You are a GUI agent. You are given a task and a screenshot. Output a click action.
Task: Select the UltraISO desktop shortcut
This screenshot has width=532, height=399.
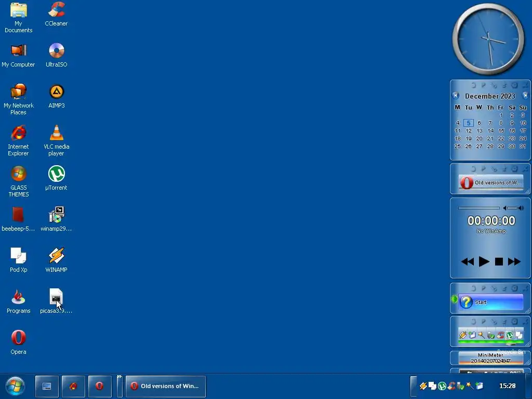[56, 56]
